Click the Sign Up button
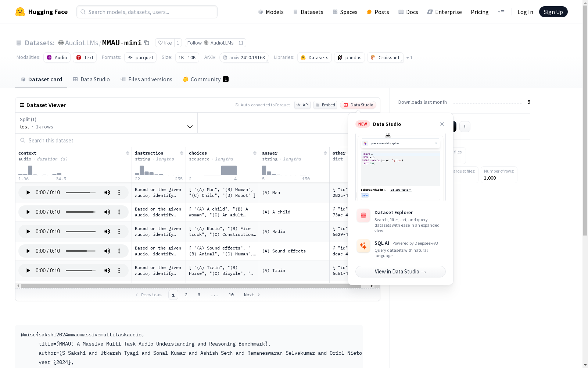 click(553, 12)
